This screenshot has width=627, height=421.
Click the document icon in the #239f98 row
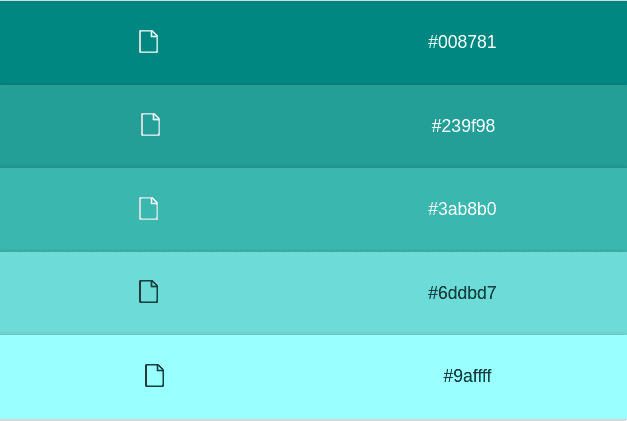click(x=150, y=125)
